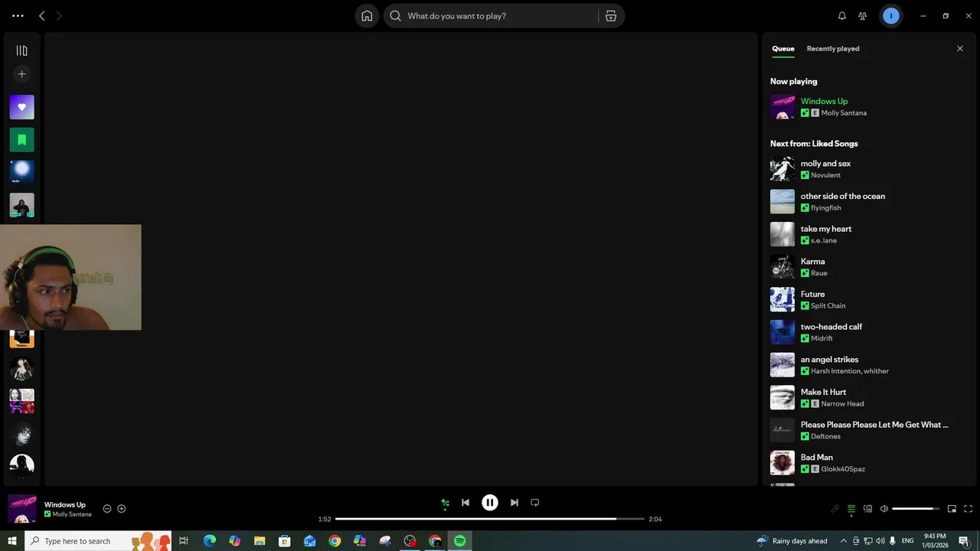Open File Explorer from the taskbar
Viewport: 980px width, 551px height.
(260, 541)
